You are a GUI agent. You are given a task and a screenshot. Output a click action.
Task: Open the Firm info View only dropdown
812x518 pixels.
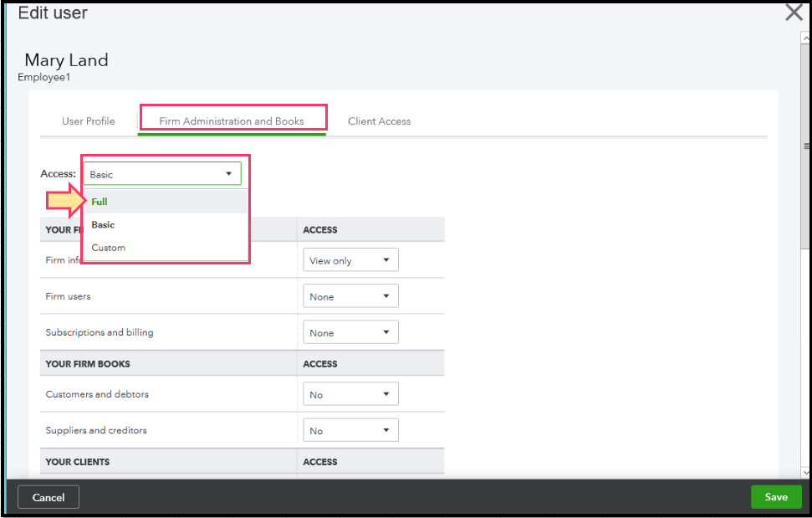pyautogui.click(x=350, y=260)
